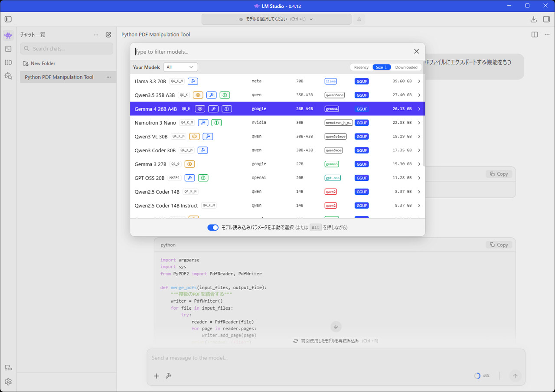Click the scroll-to-bottom arrow in the chat
The height and width of the screenshot is (392, 555).
336,327
